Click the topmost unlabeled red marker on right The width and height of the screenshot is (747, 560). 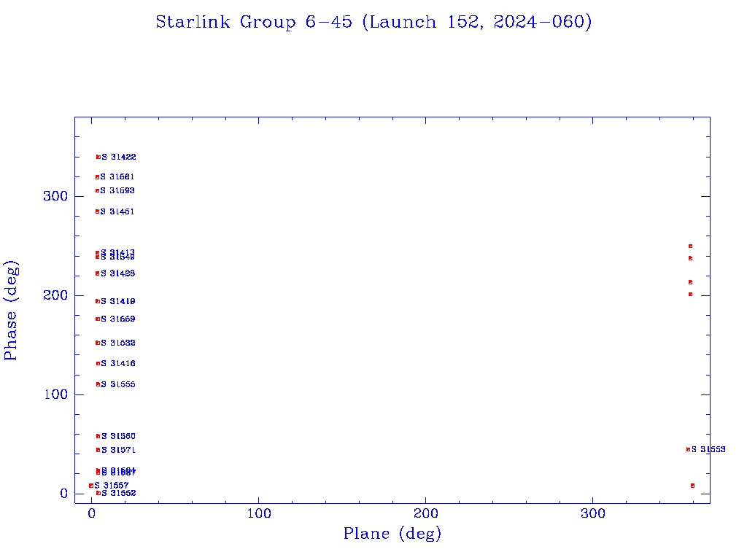[690, 246]
